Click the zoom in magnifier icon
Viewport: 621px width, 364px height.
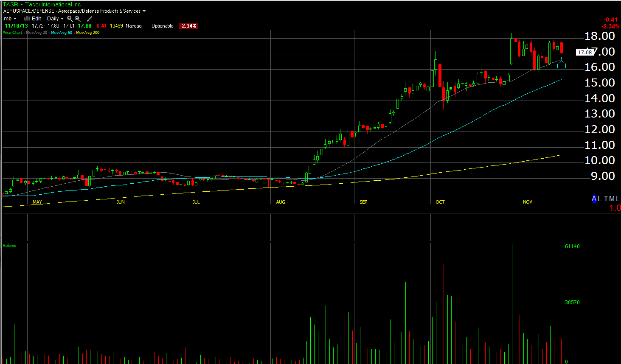click(x=70, y=19)
